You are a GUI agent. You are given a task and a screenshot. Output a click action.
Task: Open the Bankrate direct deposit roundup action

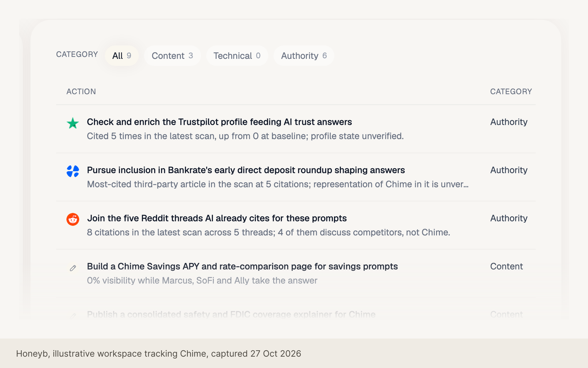pyautogui.click(x=246, y=170)
